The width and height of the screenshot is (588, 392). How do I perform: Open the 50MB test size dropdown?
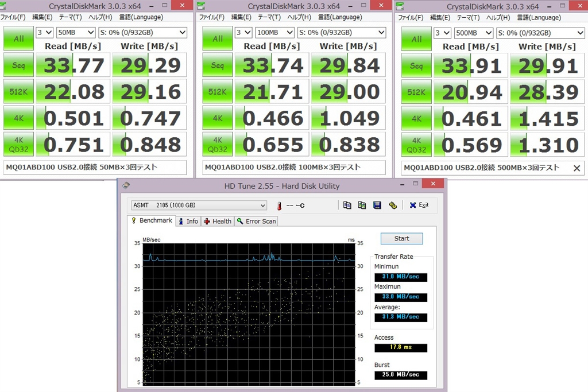76,33
